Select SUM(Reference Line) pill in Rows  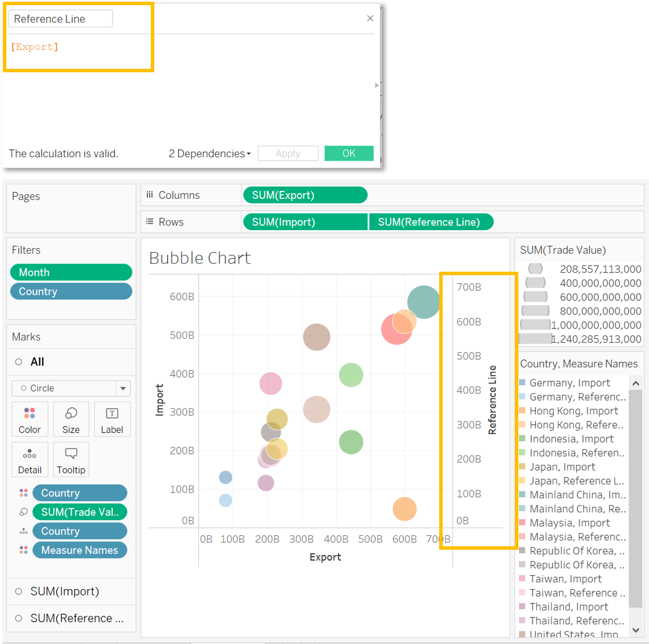(x=431, y=222)
